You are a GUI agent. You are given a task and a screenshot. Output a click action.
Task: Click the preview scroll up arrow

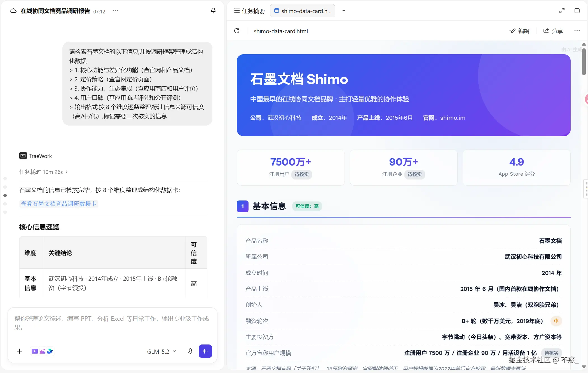point(584,44)
